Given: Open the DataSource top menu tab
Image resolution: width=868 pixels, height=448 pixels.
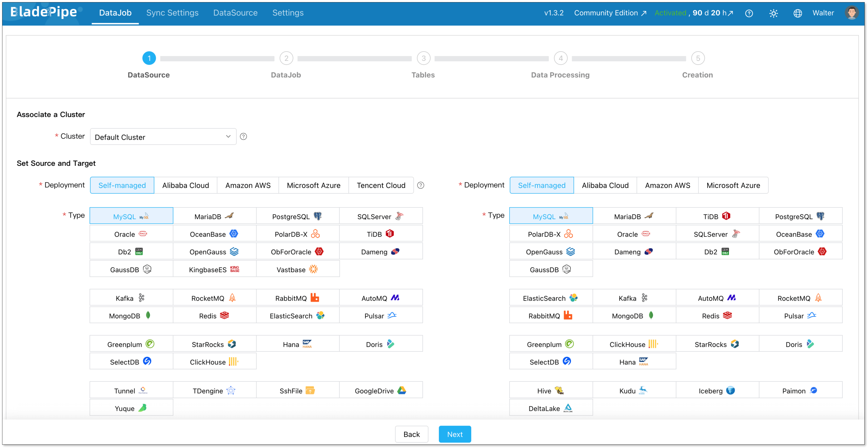Looking at the screenshot, I should (235, 13).
